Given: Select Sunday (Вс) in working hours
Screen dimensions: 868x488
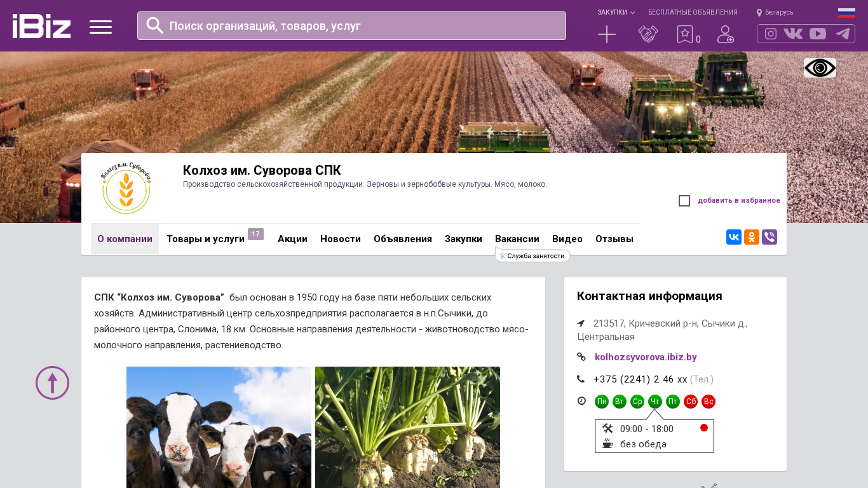Looking at the screenshot, I should (709, 402).
